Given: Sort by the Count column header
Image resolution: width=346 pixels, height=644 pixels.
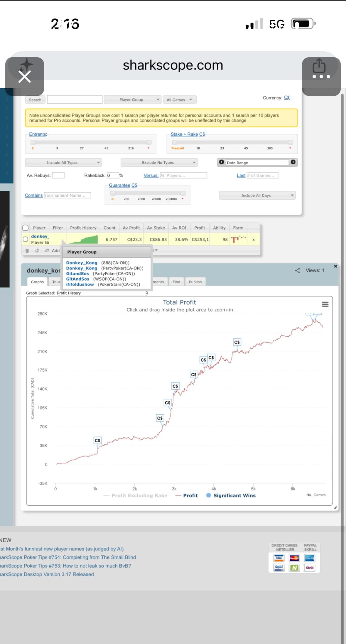Looking at the screenshot, I should pos(109,228).
